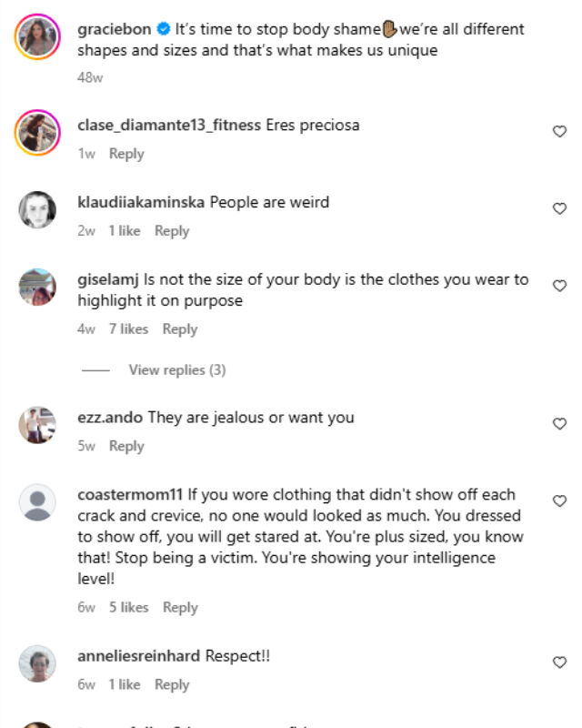Open the anneliesreinhard username link

(139, 656)
